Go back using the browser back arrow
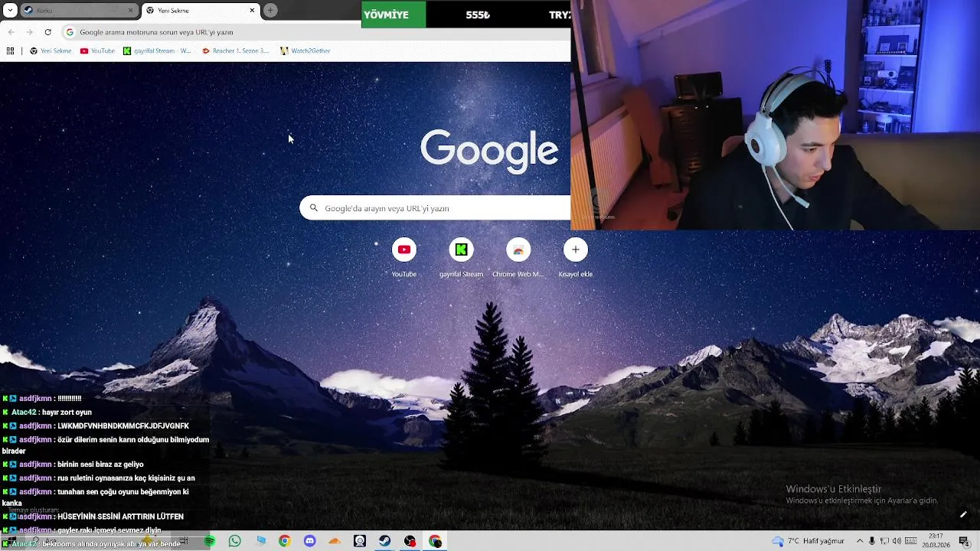This screenshot has width=980, height=551. (11, 32)
